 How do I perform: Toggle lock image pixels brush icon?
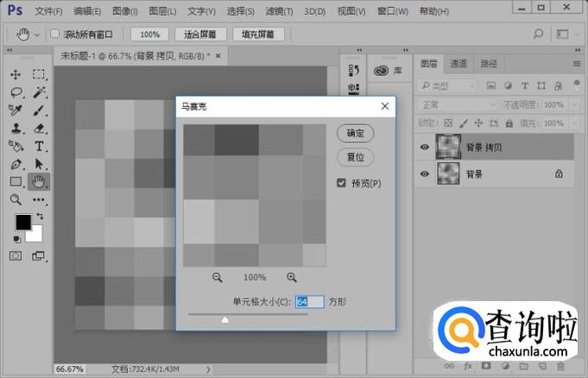point(464,123)
